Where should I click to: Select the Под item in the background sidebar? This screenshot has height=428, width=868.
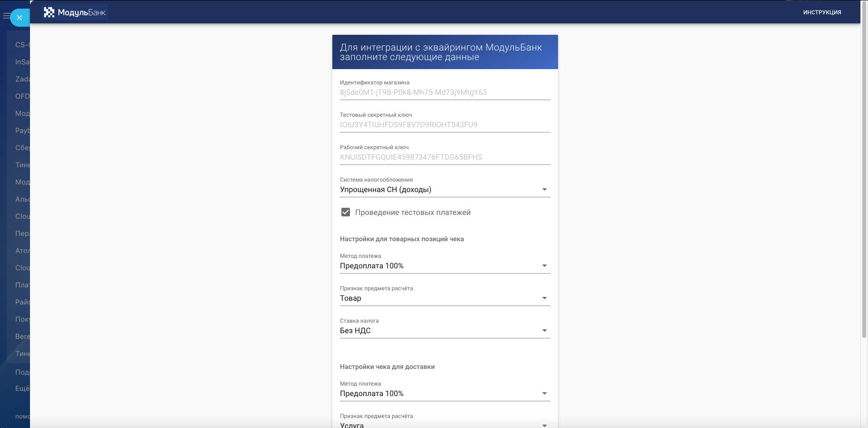point(22,372)
